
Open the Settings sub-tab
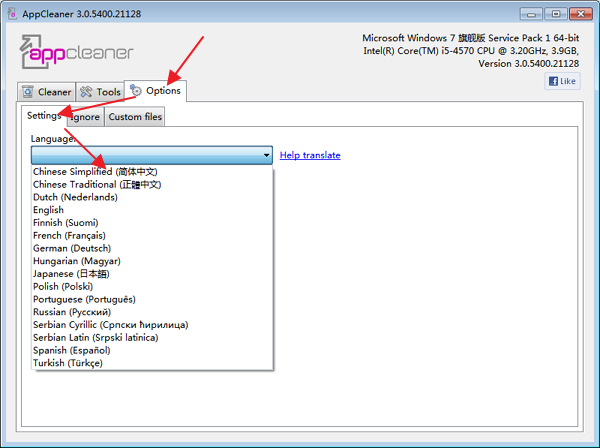[44, 116]
